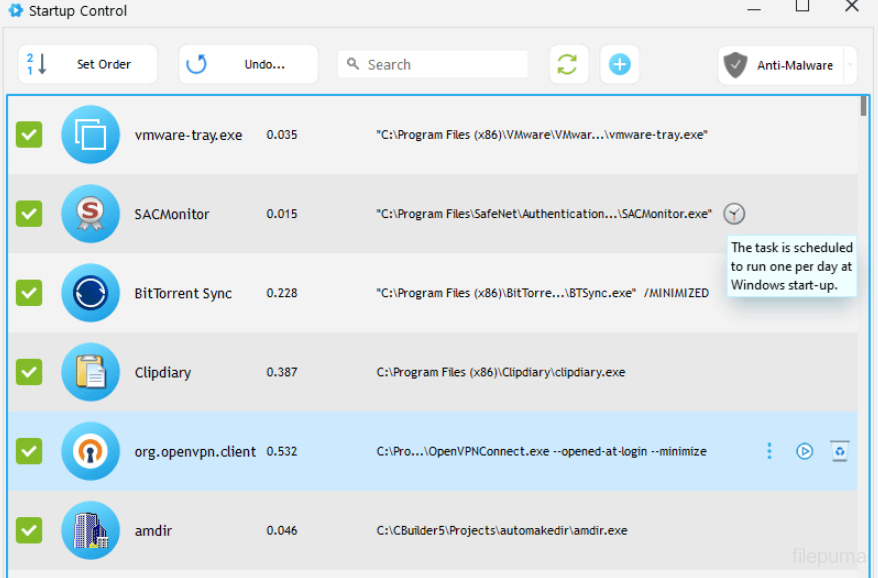Click the scheduled-task clock icon on SACMonitor row

click(x=734, y=214)
